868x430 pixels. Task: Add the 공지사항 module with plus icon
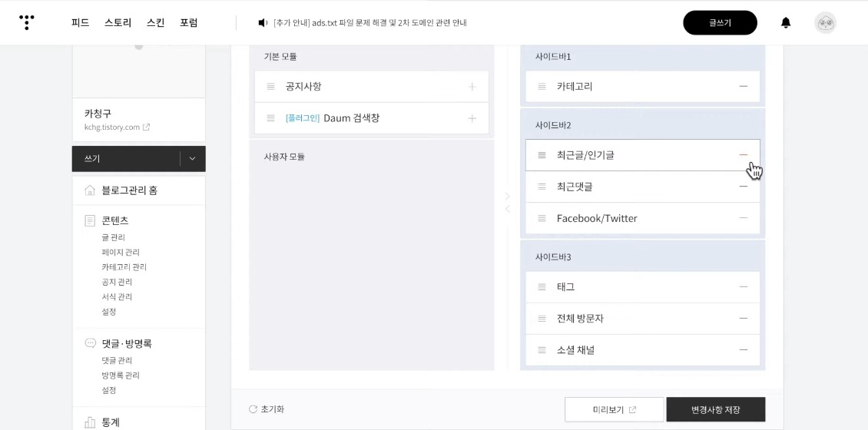coord(472,87)
